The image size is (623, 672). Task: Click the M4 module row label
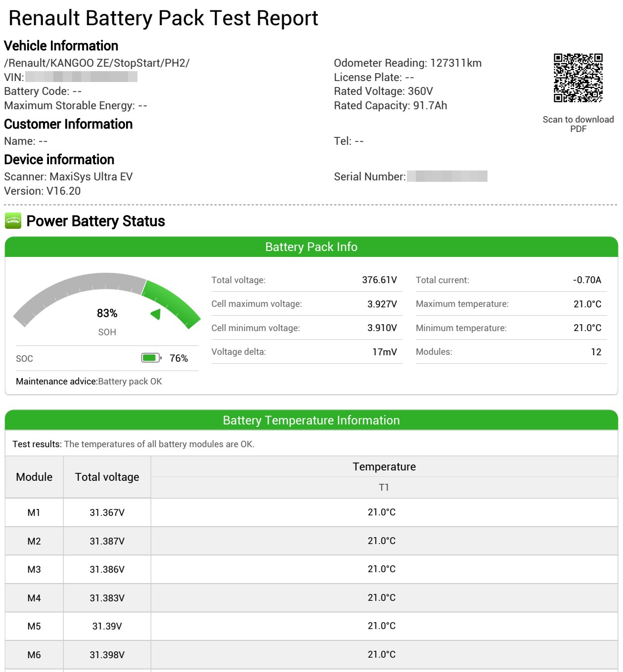click(x=34, y=598)
